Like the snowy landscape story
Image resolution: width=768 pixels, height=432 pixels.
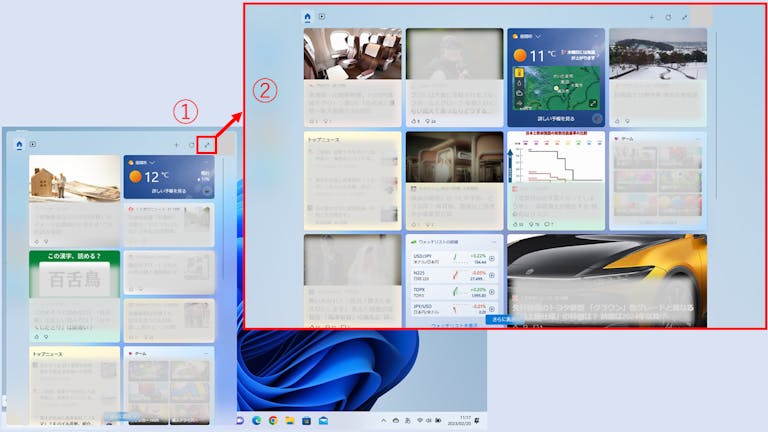617,121
